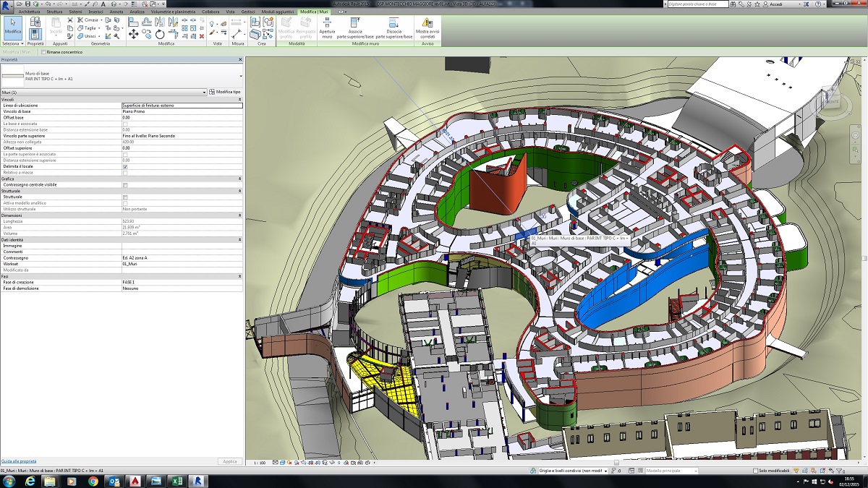This screenshot has width=868, height=488.
Task: Expand the wall type selector dropdown
Action: (x=239, y=75)
